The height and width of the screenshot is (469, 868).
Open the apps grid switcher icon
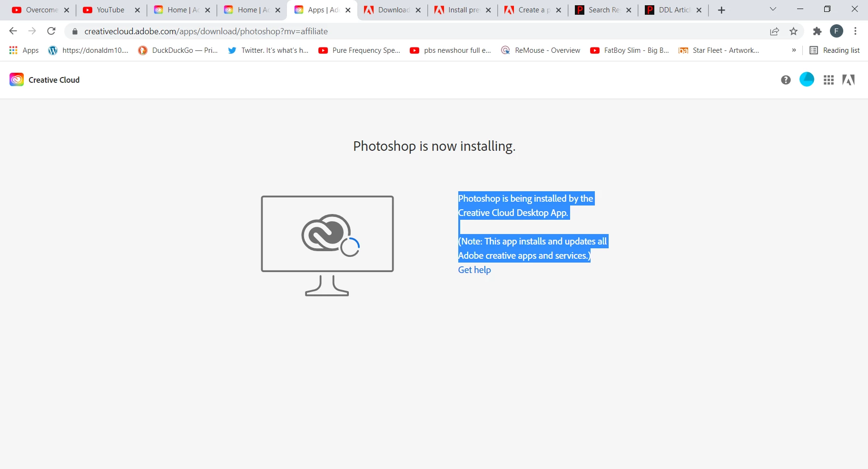[x=829, y=80]
